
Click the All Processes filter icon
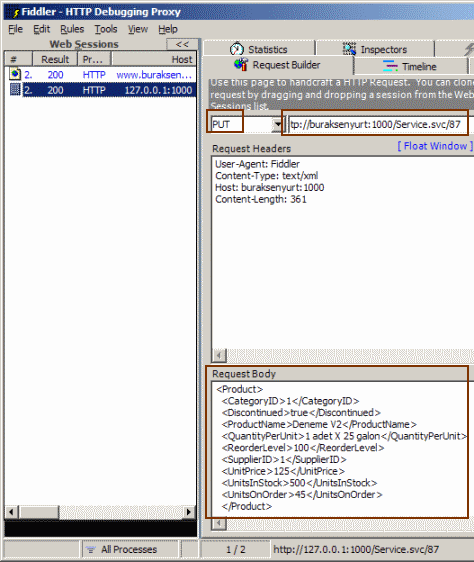coord(91,549)
